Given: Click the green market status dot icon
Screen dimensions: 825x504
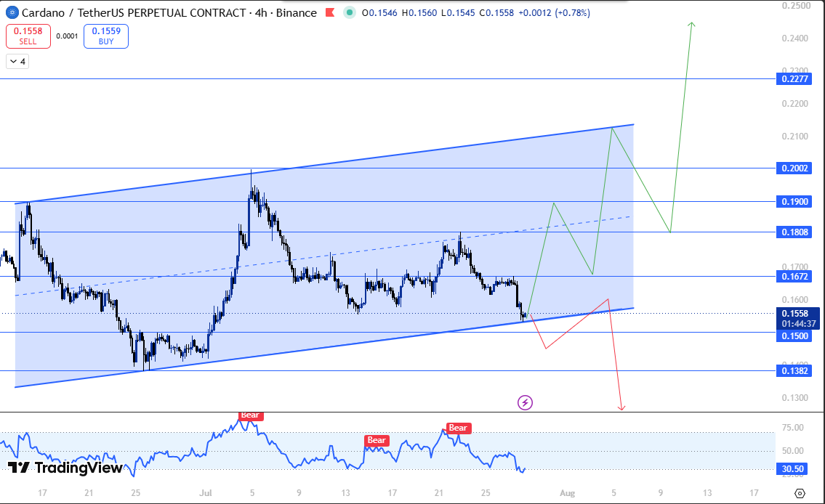Looking at the screenshot, I should pos(350,12).
